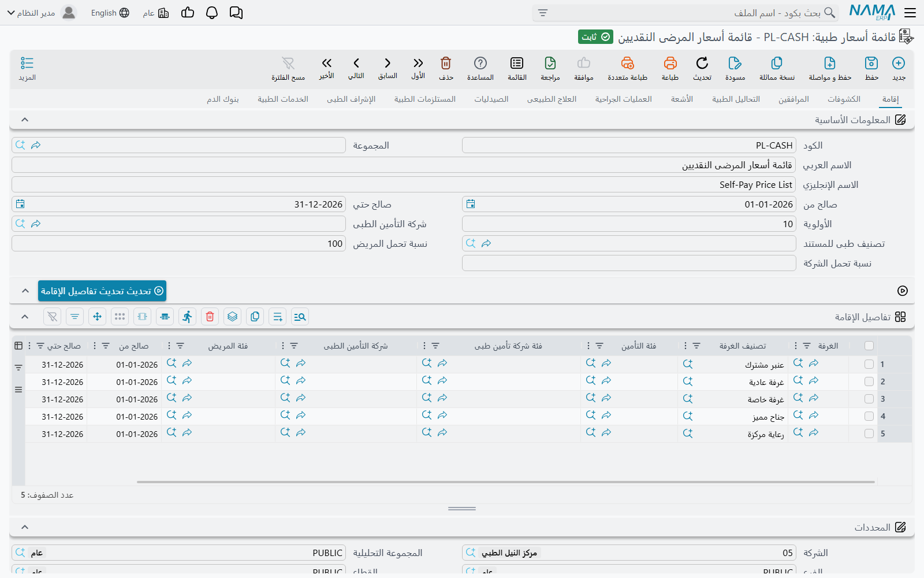Check the row 4 checkbox (جناح مميز)
924x578 pixels.
869,416
